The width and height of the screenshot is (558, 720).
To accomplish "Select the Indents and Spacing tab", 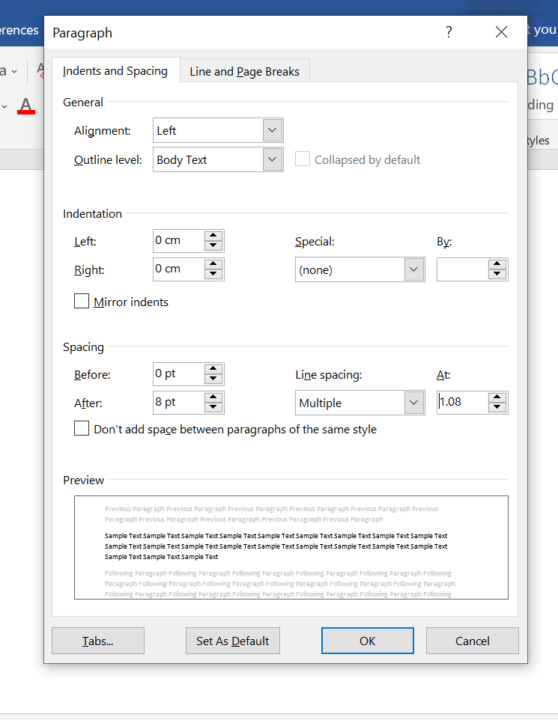I will point(115,71).
